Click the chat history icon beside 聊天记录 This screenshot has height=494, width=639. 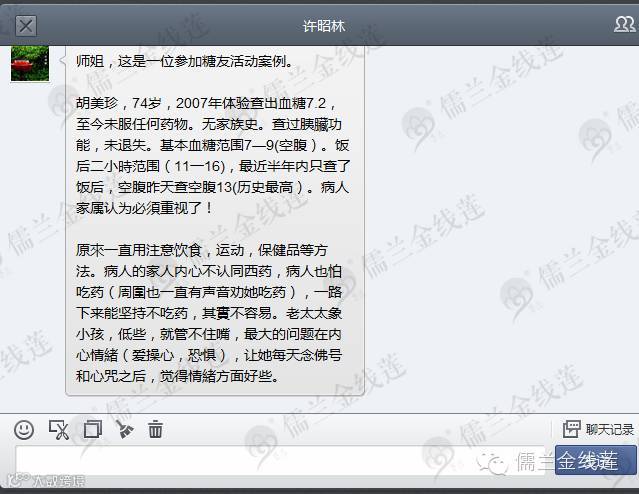[571, 429]
